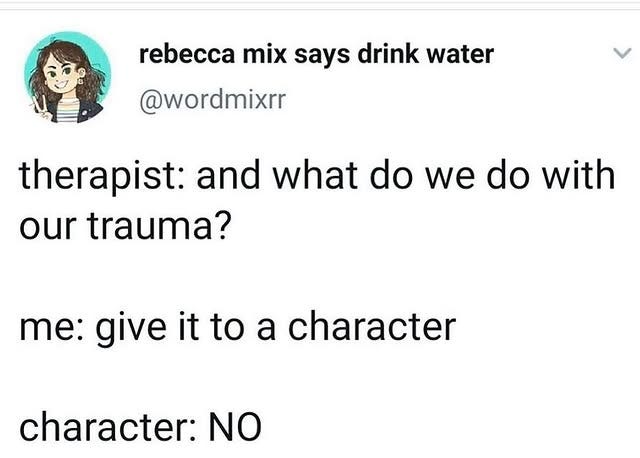The width and height of the screenshot is (640, 458).
Task: Click the line 'me: give it to a character'
Action: click(238, 328)
